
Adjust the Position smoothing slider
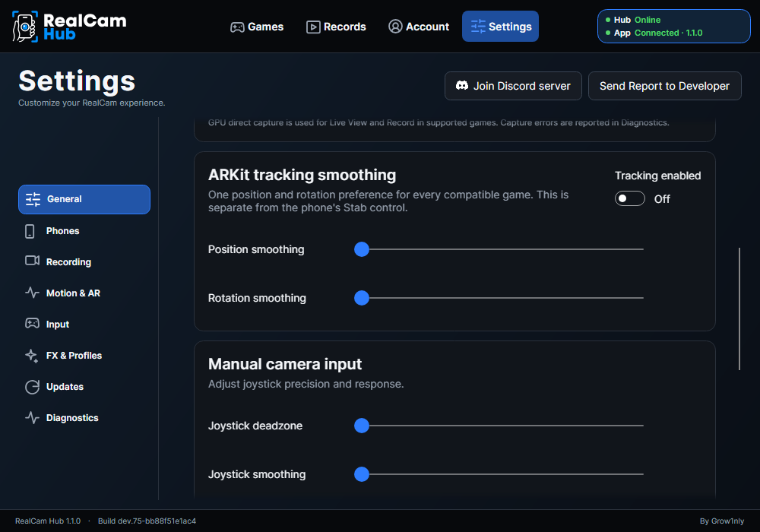point(499,249)
